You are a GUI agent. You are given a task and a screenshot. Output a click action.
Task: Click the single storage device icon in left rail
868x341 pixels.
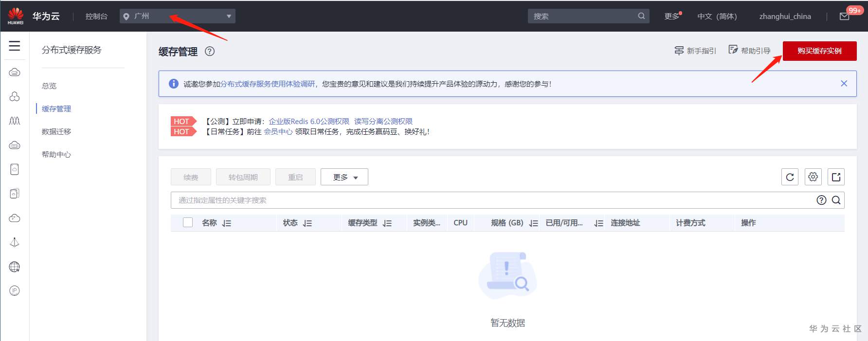pos(15,169)
